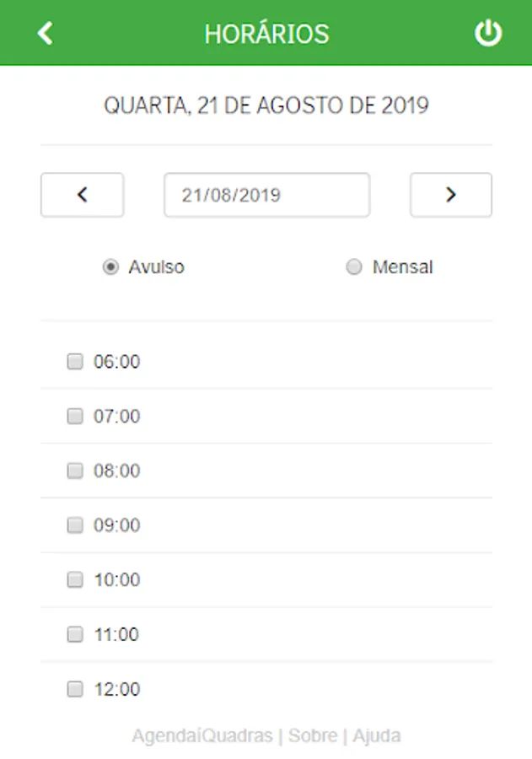Tick the 09:00 checkbox

pos(75,525)
